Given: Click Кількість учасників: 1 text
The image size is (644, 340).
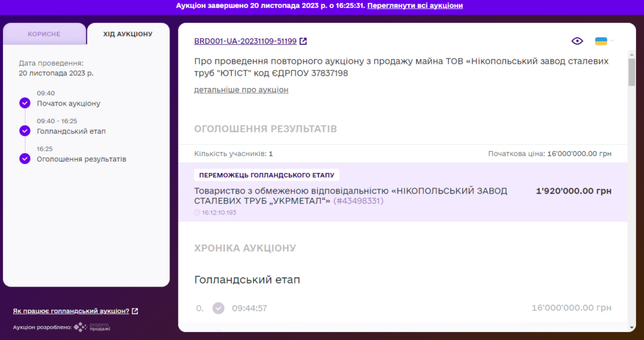Looking at the screenshot, I should pos(233,154).
